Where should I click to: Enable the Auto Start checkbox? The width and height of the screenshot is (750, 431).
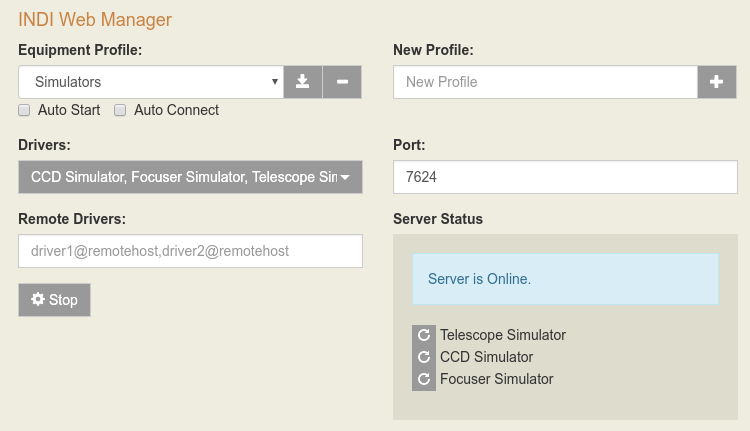(x=25, y=110)
